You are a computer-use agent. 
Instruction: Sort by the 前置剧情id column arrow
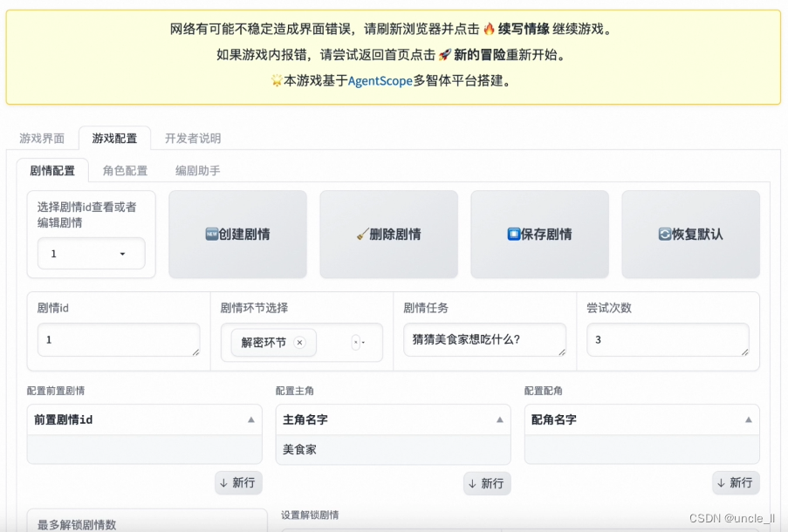tap(251, 420)
